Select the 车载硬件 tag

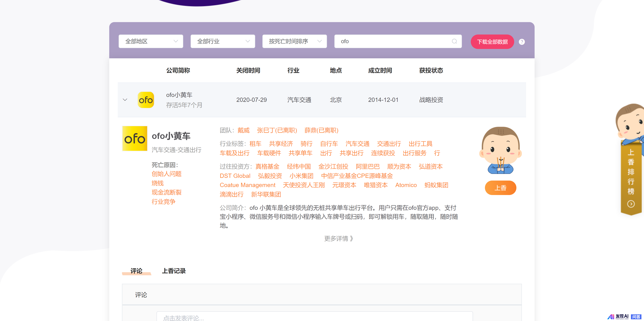[269, 153]
